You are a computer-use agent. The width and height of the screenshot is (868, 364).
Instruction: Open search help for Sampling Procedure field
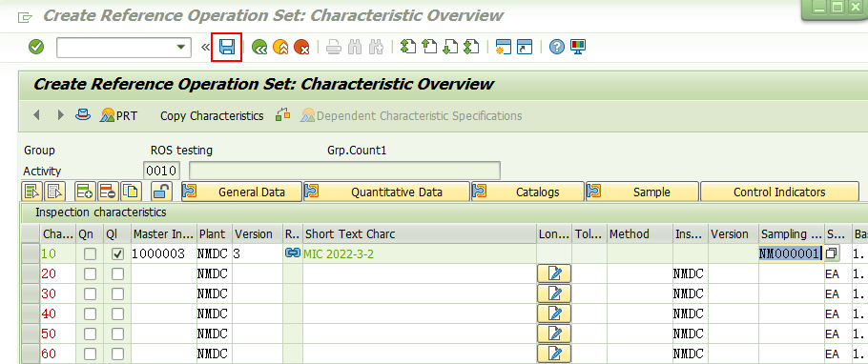click(832, 253)
